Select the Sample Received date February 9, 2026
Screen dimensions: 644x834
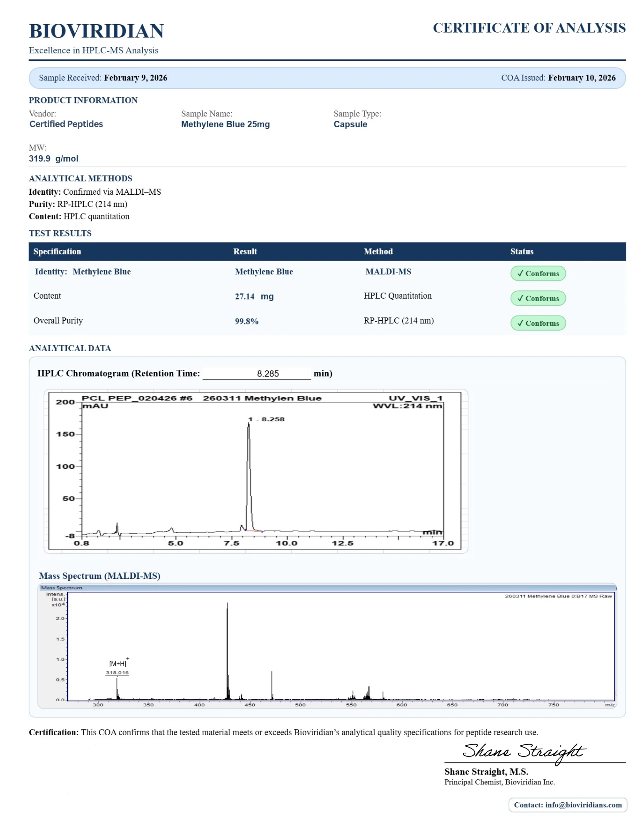click(x=135, y=78)
